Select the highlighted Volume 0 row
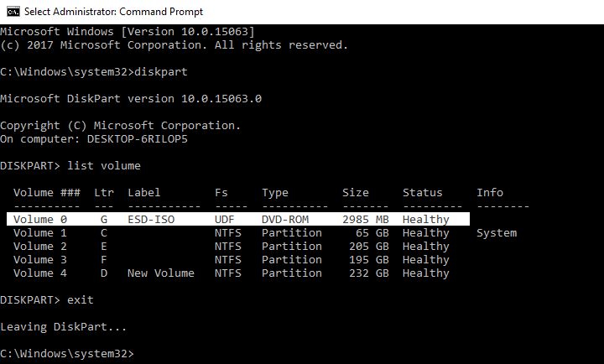The height and width of the screenshot is (364, 604). 238,219
